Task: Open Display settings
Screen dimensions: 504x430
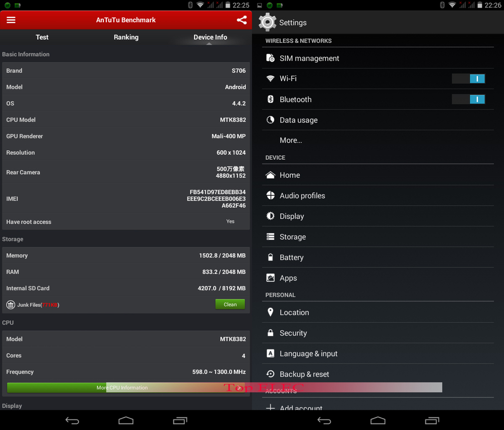Action: (291, 216)
